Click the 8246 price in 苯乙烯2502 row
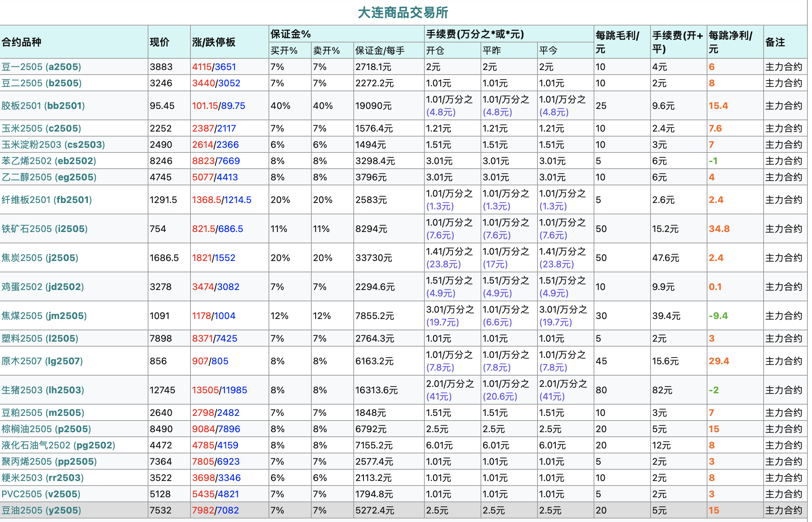Viewport: 812px width, 522px height. click(161, 161)
